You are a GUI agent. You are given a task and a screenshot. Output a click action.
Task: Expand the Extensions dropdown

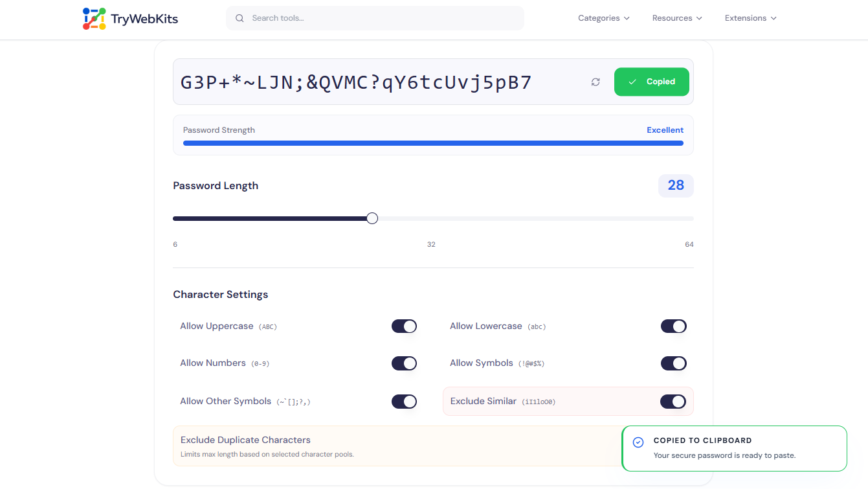[750, 18]
